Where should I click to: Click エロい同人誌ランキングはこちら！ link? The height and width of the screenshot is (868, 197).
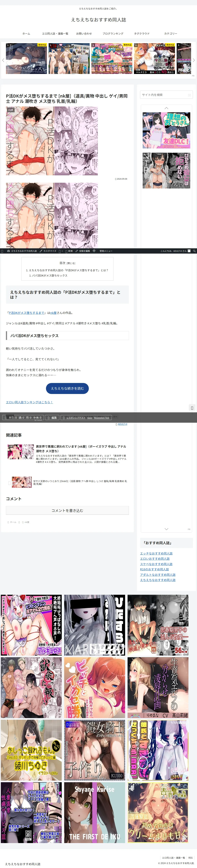[29, 402]
